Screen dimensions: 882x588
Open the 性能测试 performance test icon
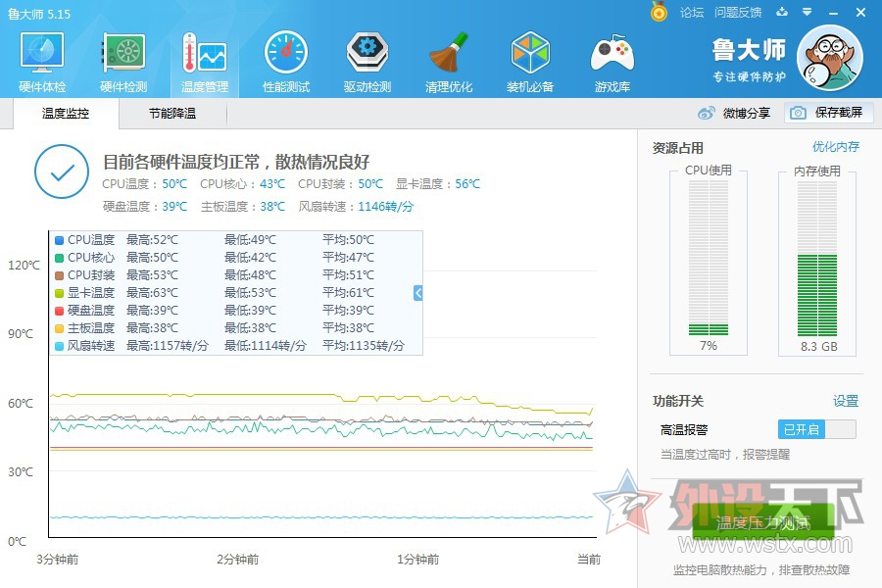coord(286,62)
